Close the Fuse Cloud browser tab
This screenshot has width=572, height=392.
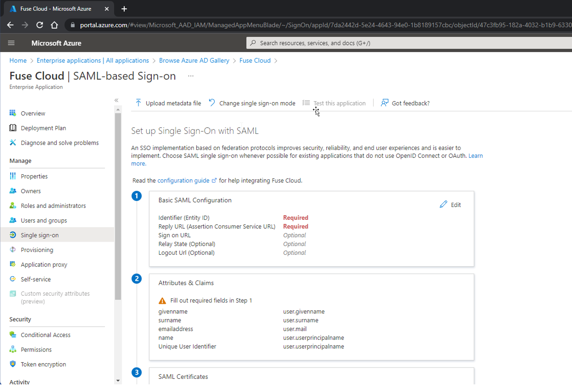tap(106, 9)
